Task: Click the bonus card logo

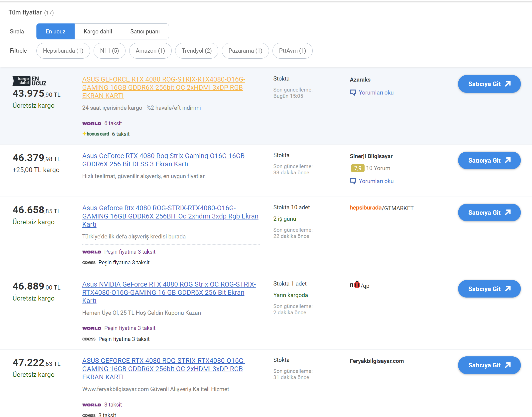Action: tap(96, 134)
